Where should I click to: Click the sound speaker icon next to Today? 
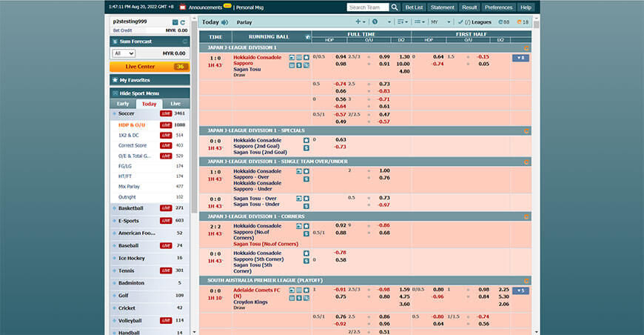tap(225, 22)
